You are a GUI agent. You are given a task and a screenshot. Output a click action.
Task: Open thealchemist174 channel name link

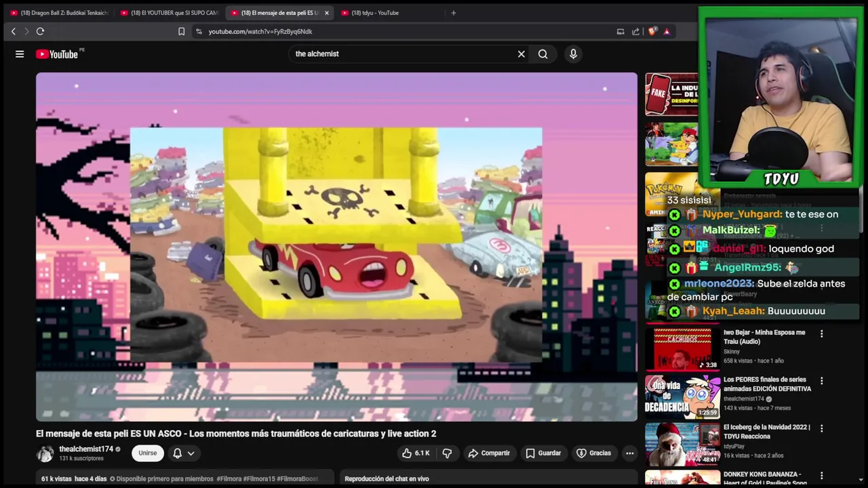click(86, 449)
